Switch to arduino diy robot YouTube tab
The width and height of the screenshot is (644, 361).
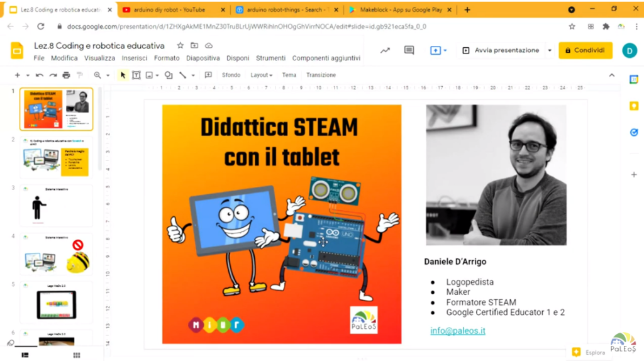[x=172, y=10]
